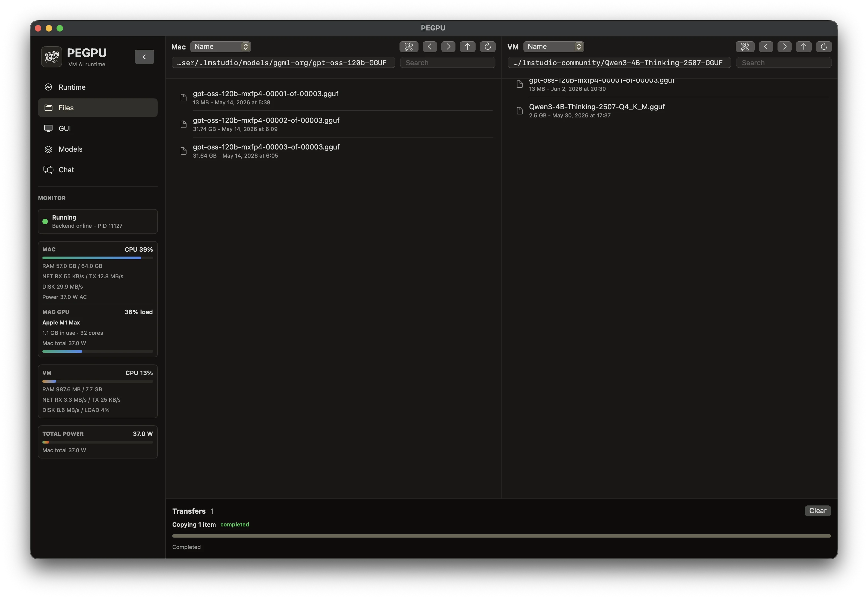Screen dimensions: 868x599
Task: Click the Models stack icon in sidebar
Action: [48, 149]
